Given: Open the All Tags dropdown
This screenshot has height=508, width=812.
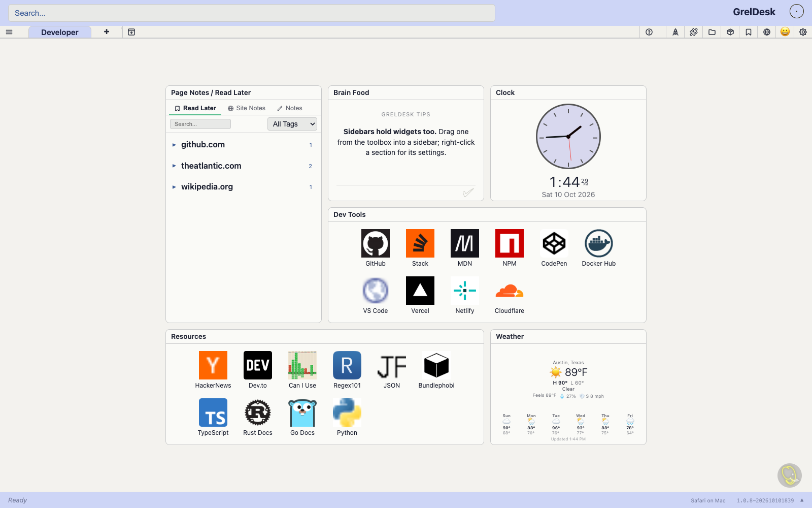Looking at the screenshot, I should [x=292, y=124].
